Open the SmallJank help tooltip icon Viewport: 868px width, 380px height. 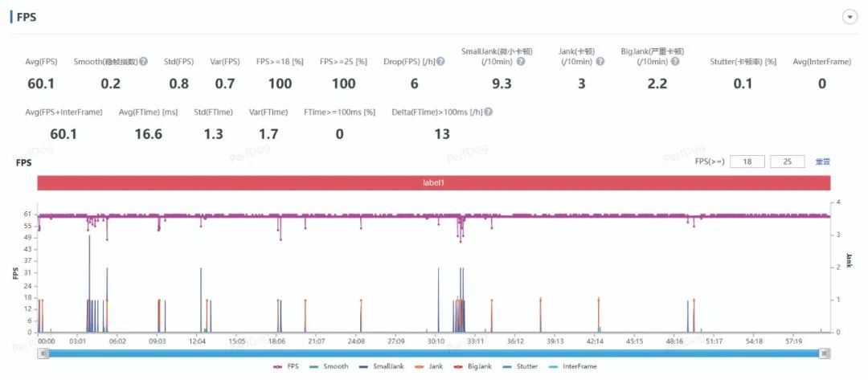pos(521,62)
